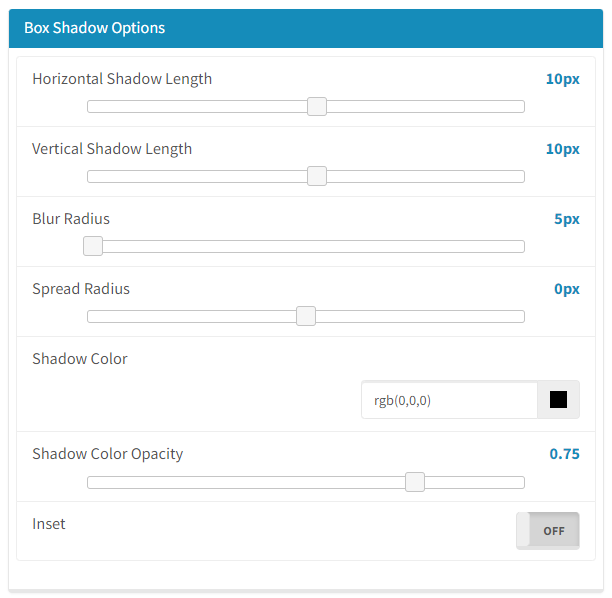Click the Shadow Color Opacity slider handle
Viewport: 612px width, 598px height.
(415, 482)
